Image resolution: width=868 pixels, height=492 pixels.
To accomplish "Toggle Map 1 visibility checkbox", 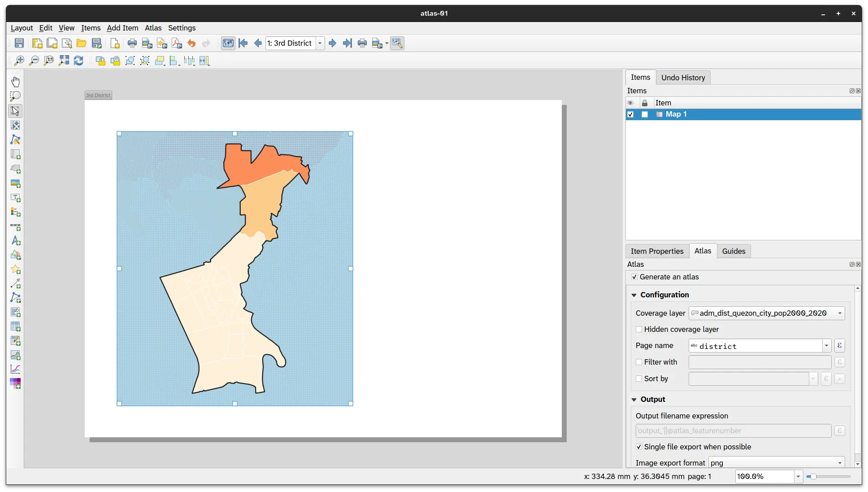I will (630, 114).
